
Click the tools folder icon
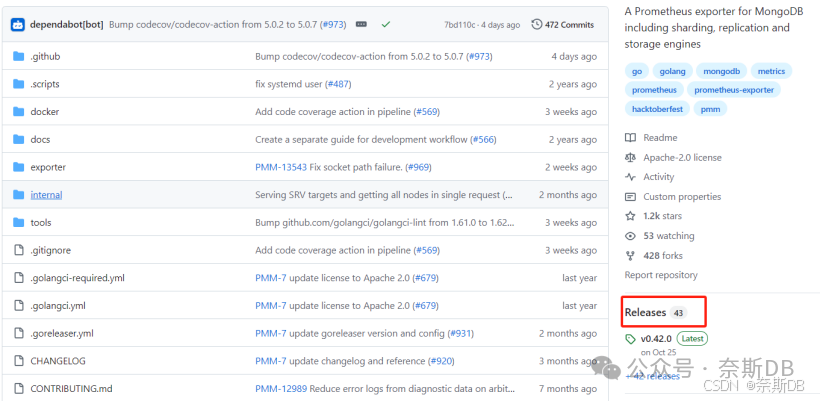pyautogui.click(x=19, y=222)
